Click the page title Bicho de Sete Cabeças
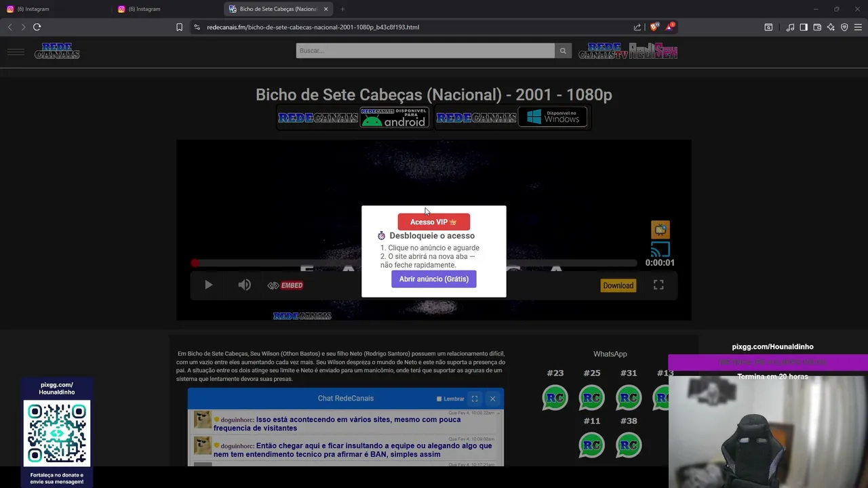868x488 pixels. coord(433,95)
